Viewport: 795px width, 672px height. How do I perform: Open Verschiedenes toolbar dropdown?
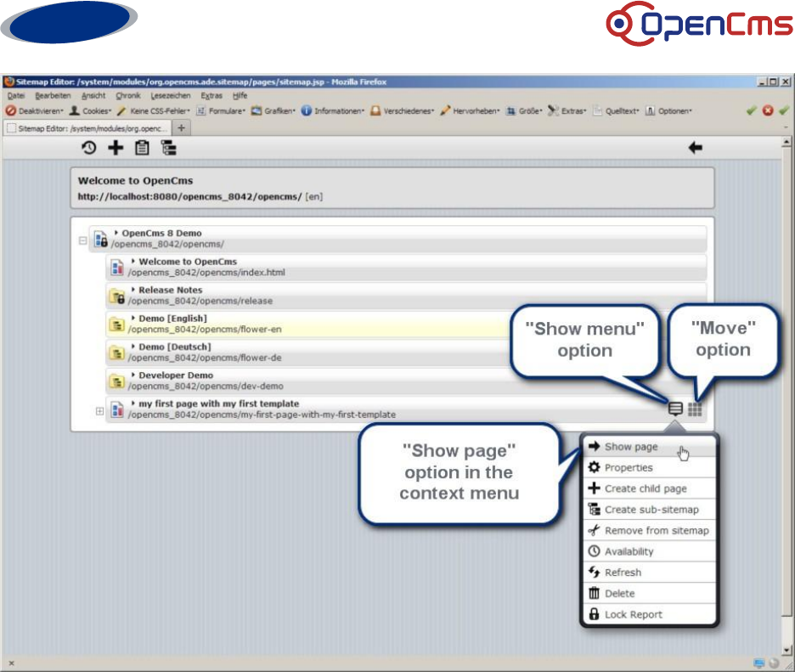click(402, 111)
